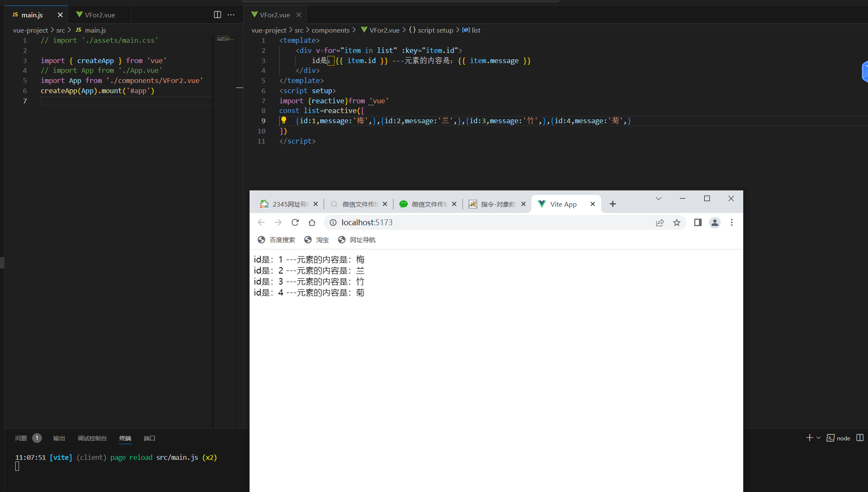The width and height of the screenshot is (868, 492).
Task: Click main.js in left breadcrumb
Action: click(x=95, y=30)
